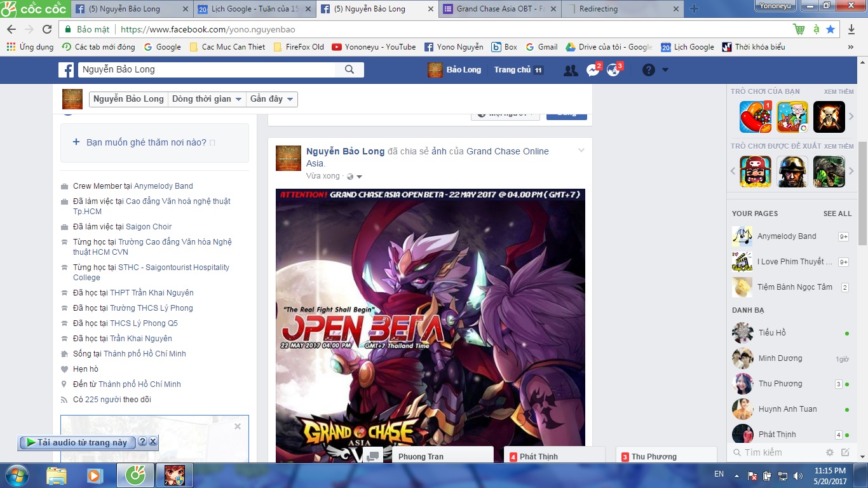Open the 'FireFox Old' bookmark folder
This screenshot has width=868, height=488.
click(299, 47)
